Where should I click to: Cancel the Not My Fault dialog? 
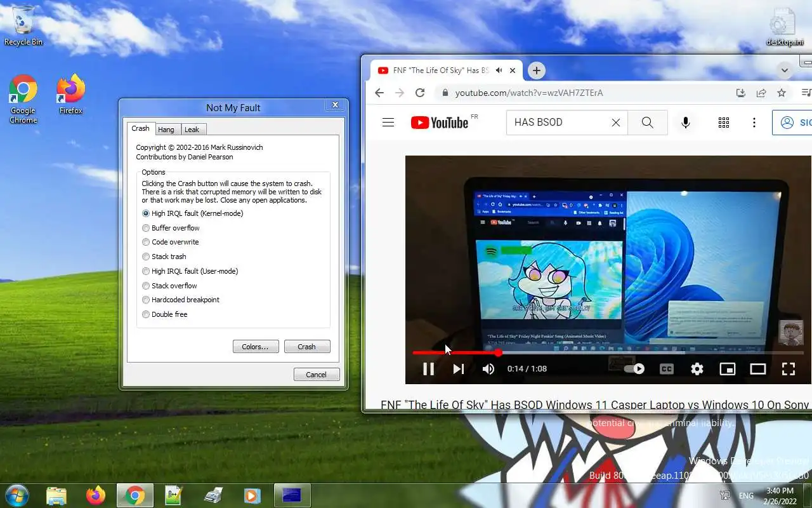[317, 375]
